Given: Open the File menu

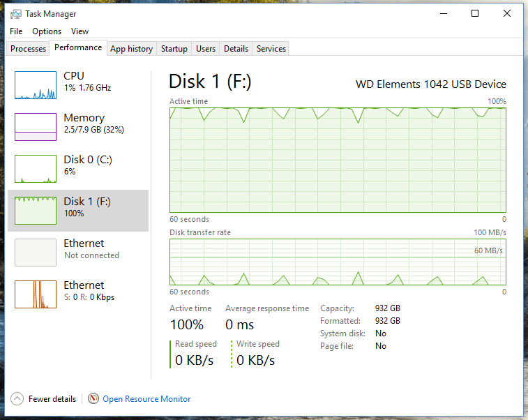Looking at the screenshot, I should pos(16,31).
